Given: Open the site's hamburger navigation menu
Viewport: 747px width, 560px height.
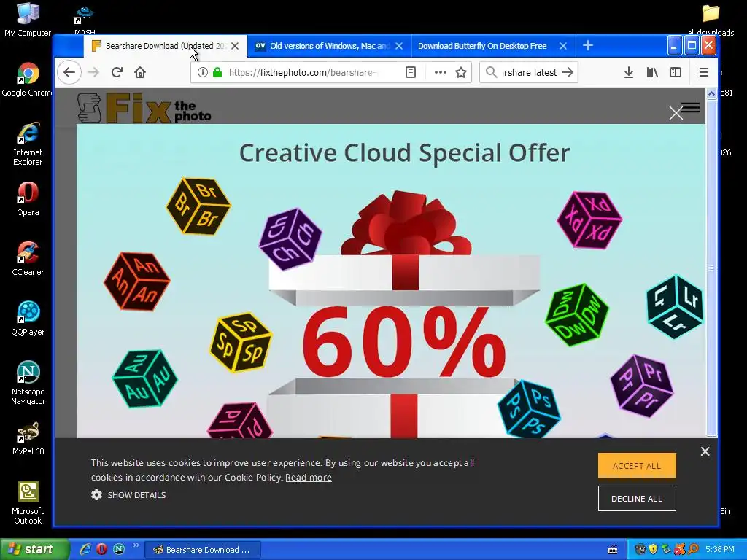Looking at the screenshot, I should tap(691, 108).
